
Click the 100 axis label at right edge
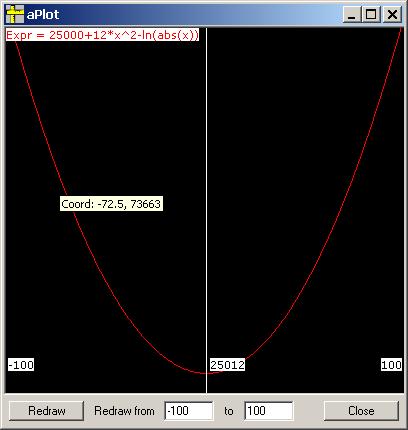click(x=391, y=365)
